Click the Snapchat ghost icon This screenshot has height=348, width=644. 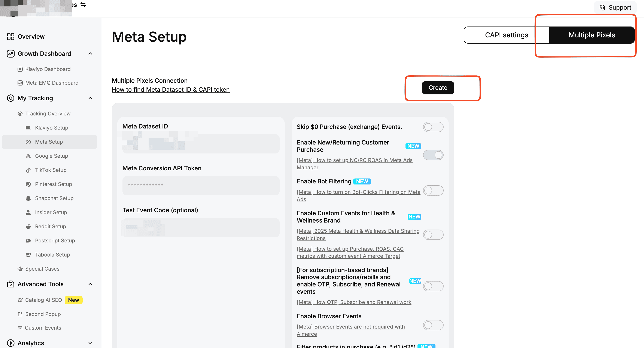pos(28,198)
